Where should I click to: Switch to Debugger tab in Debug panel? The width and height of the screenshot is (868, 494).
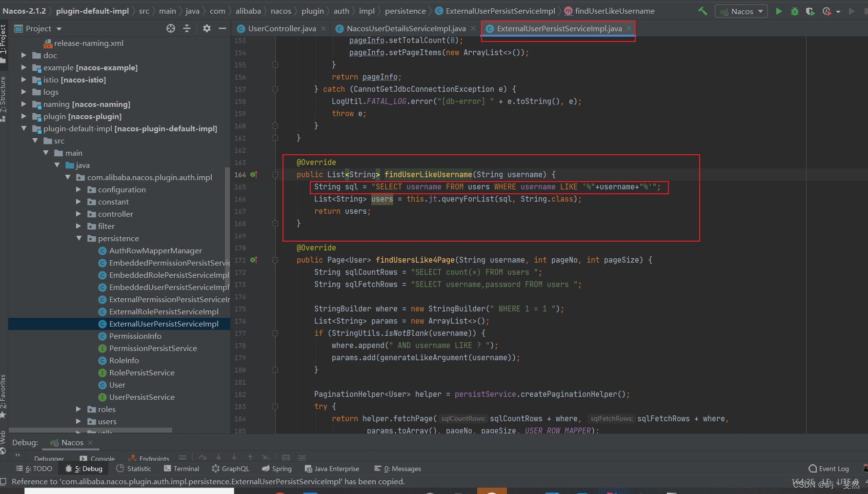click(x=49, y=458)
